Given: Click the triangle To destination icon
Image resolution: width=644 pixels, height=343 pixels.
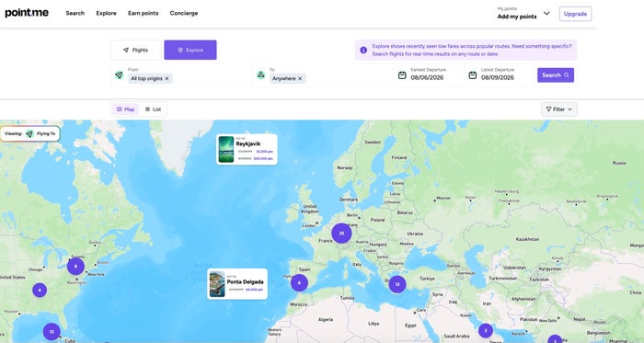Looking at the screenshot, I should click(260, 74).
